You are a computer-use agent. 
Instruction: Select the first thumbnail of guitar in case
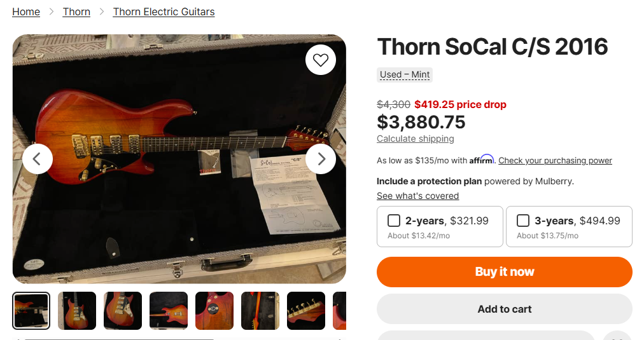coord(31,311)
